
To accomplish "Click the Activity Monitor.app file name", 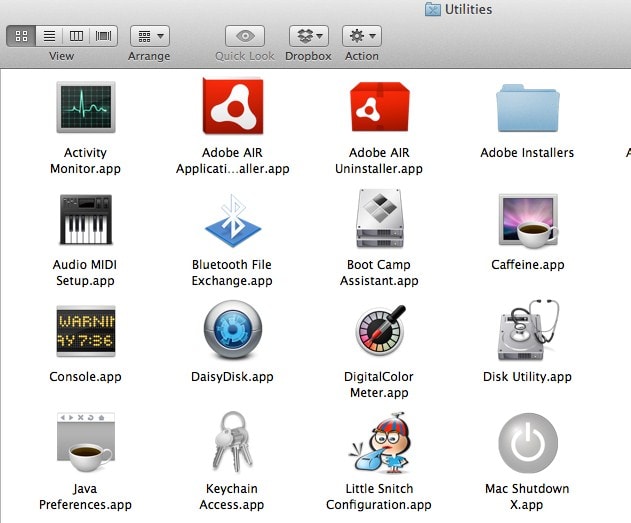I will pyautogui.click(x=85, y=161).
